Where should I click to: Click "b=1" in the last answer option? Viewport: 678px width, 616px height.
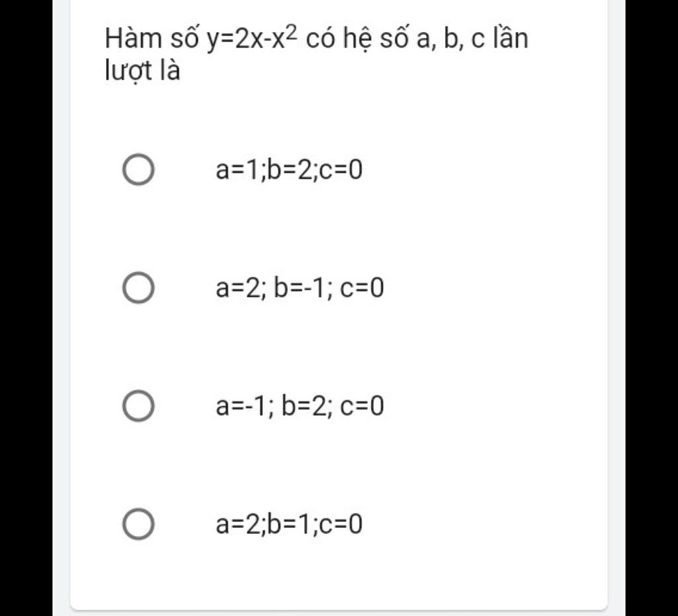tap(291, 525)
